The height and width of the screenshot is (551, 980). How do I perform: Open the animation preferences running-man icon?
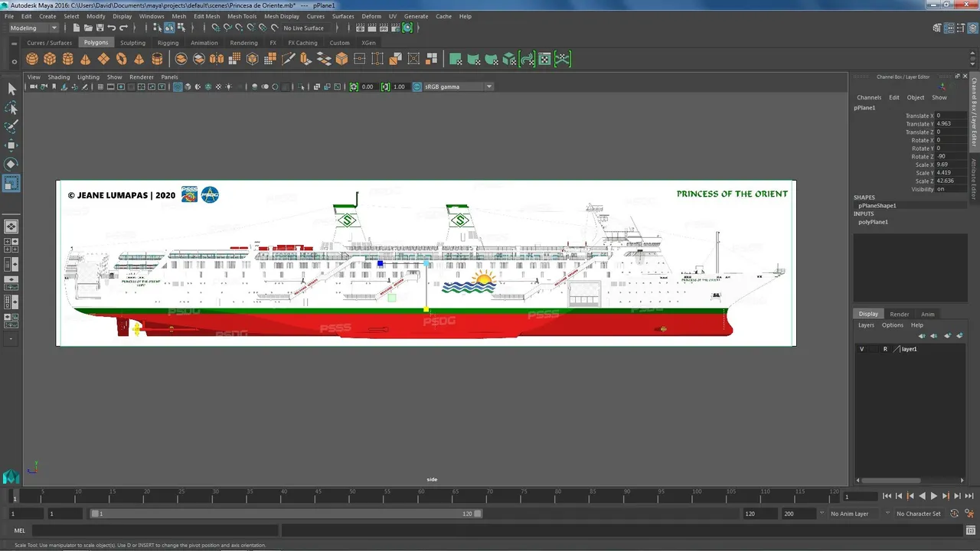point(969,514)
